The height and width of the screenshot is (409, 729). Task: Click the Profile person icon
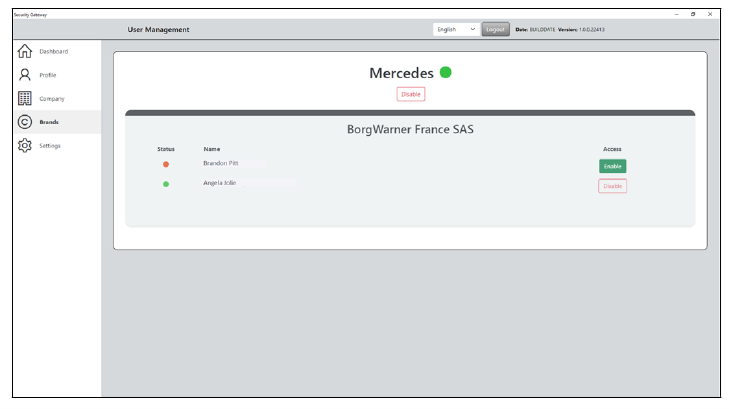pyautogui.click(x=25, y=75)
